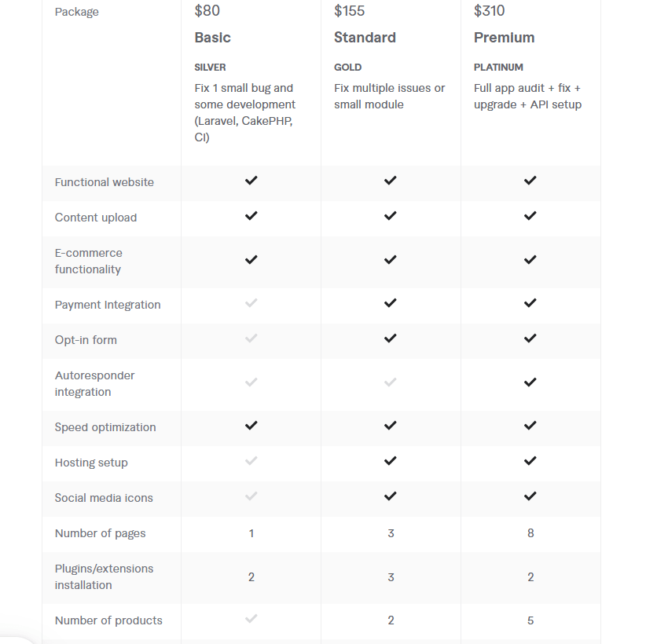
Task: Click Basic checkmark for Speed optimization
Action: pos(251,426)
